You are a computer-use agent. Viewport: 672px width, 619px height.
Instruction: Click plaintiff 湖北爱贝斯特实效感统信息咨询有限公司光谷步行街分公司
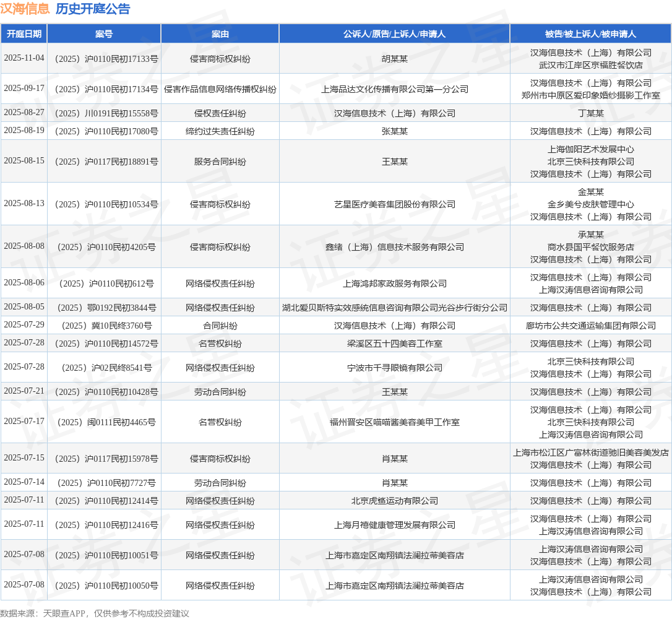pyautogui.click(x=394, y=308)
